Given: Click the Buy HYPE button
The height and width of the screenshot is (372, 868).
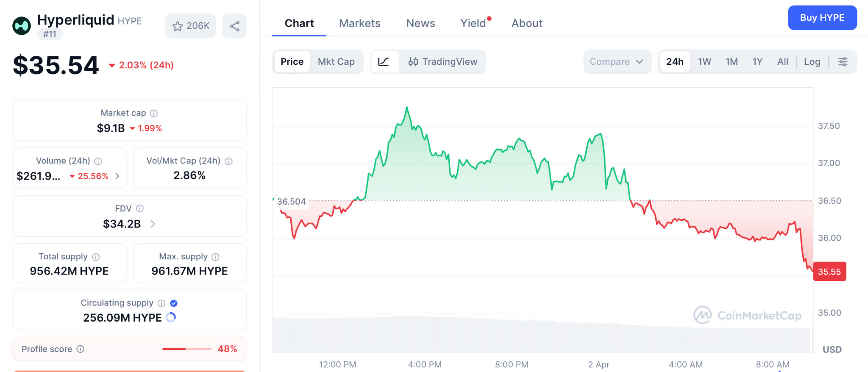Looking at the screenshot, I should coord(822,18).
